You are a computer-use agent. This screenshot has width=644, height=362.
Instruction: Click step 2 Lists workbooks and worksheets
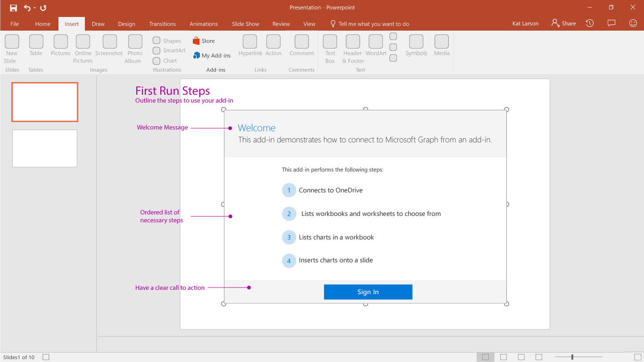362,214
